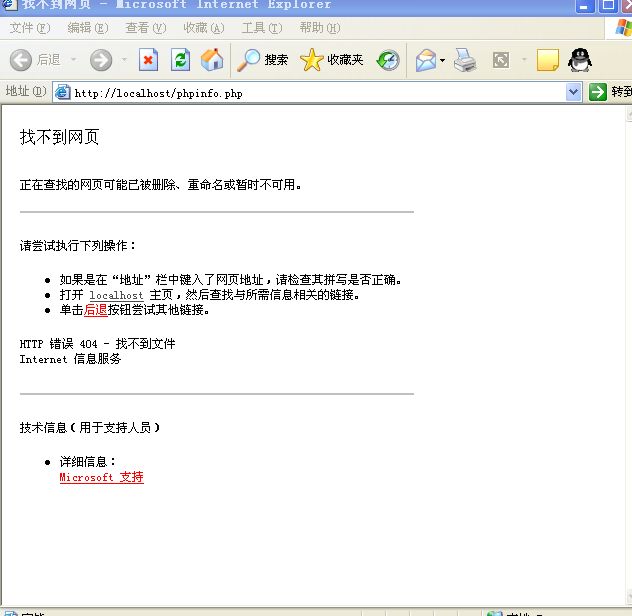This screenshot has width=632, height=616.
Task: Click the Mail envelope icon
Action: pyautogui.click(x=426, y=60)
